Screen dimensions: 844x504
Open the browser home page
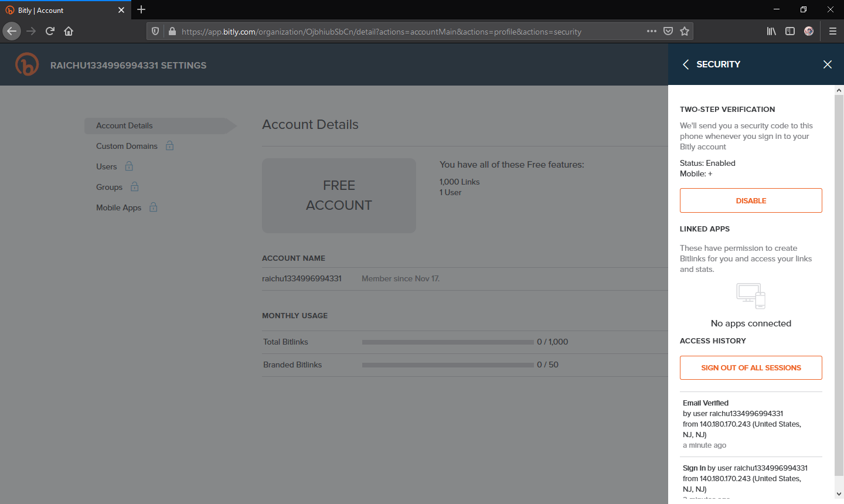pyautogui.click(x=69, y=31)
